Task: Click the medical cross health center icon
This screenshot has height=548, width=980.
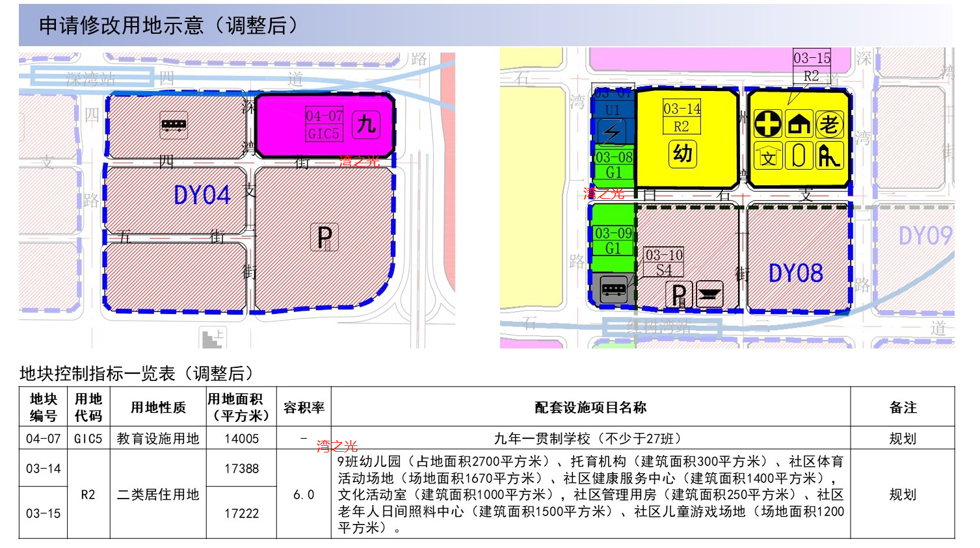Action: 767,124
